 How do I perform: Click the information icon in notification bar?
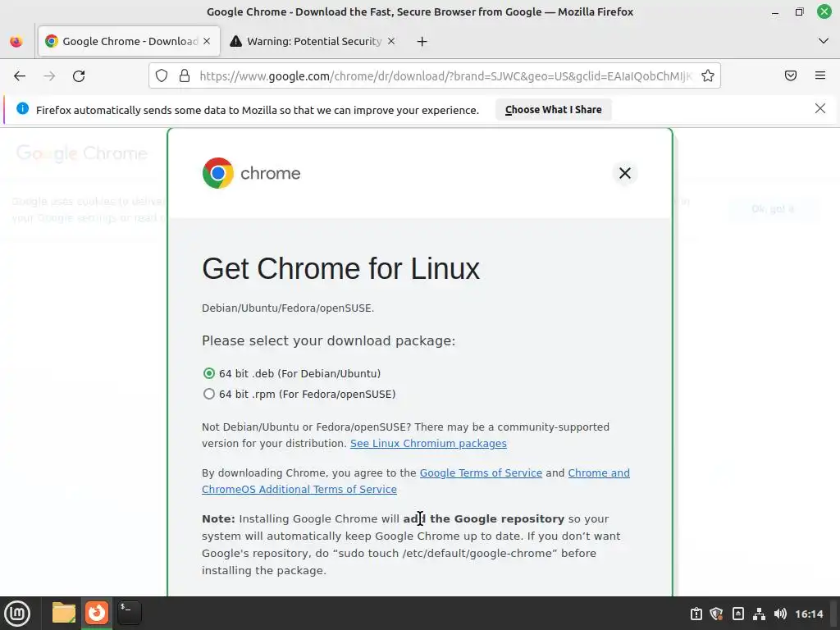point(22,109)
